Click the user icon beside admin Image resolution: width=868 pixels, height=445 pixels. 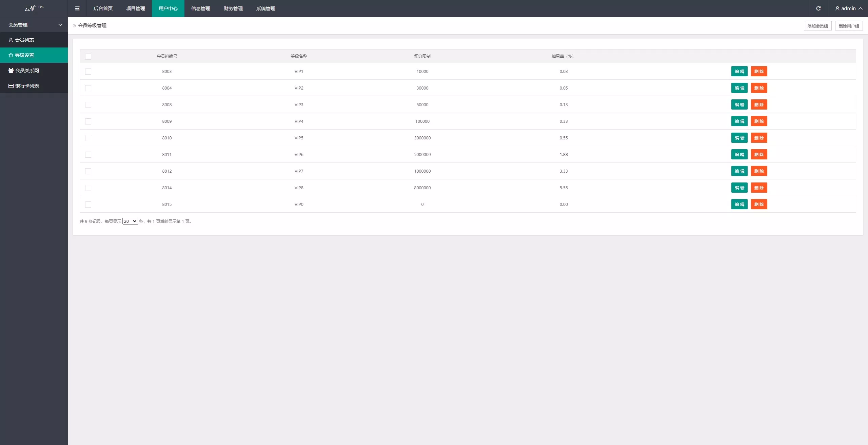[x=837, y=8]
